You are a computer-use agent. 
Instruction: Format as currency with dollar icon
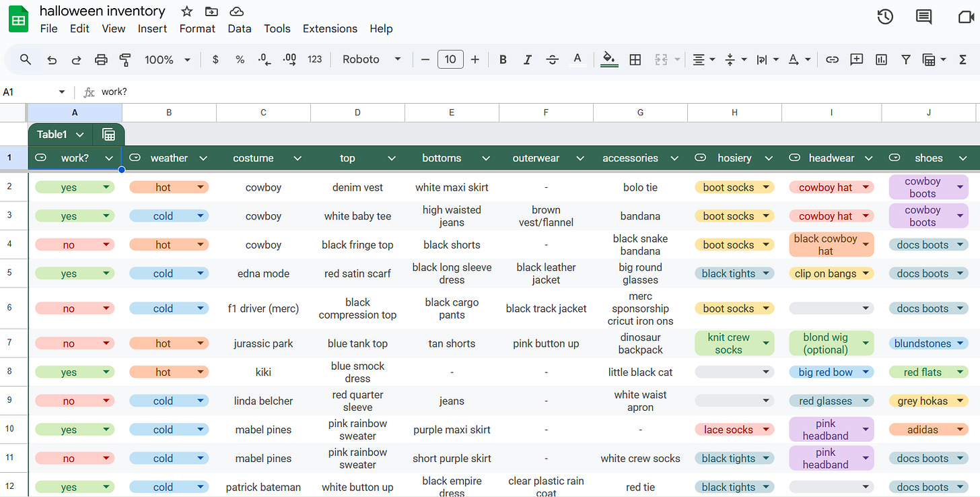point(215,59)
